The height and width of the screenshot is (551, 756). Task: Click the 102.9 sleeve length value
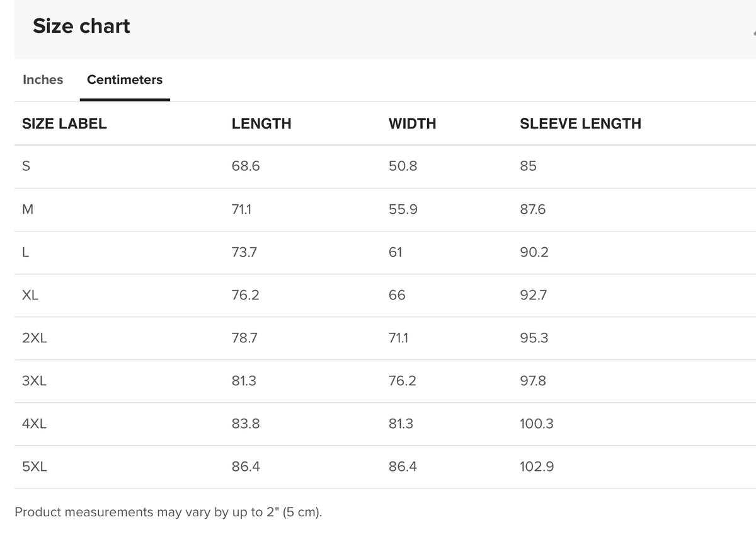click(x=537, y=467)
